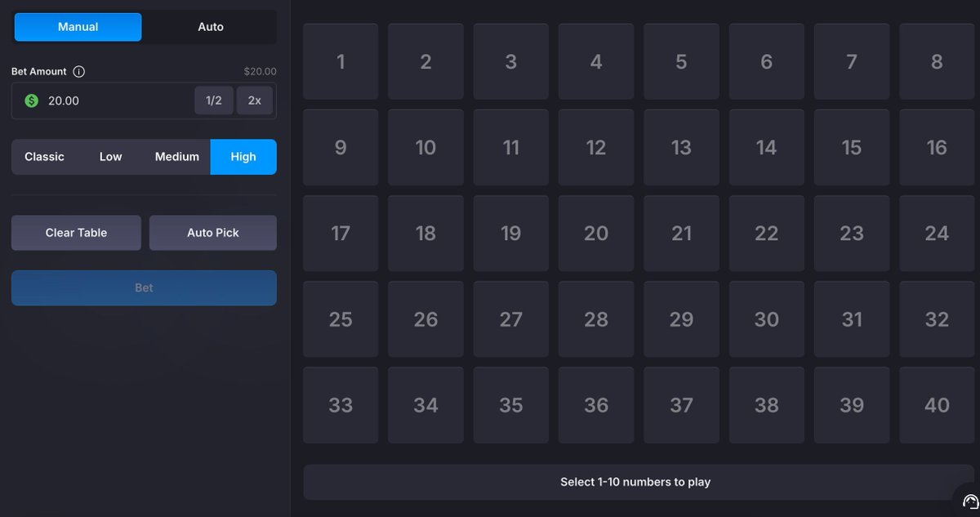Mark number 29 on the board

click(x=681, y=319)
